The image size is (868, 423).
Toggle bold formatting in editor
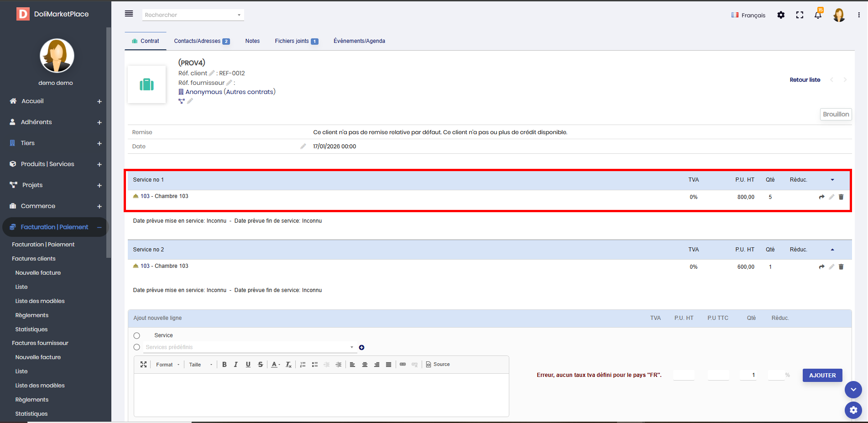224,365
